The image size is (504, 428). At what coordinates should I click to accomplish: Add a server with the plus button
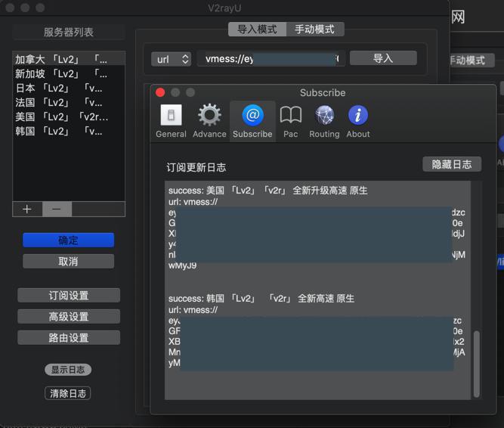(27, 209)
